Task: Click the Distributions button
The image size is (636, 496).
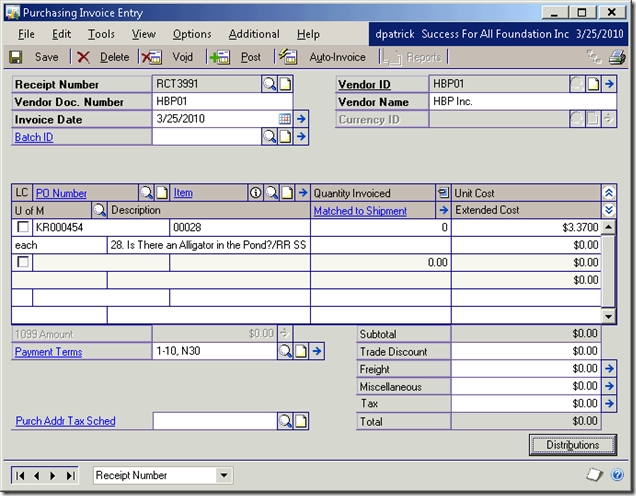Action: click(572, 445)
